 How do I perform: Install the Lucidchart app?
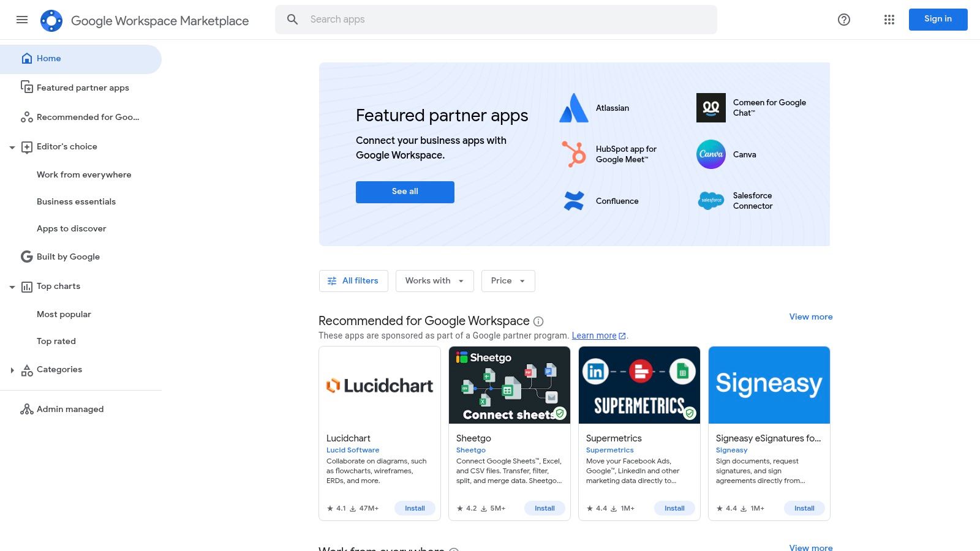coord(415,508)
